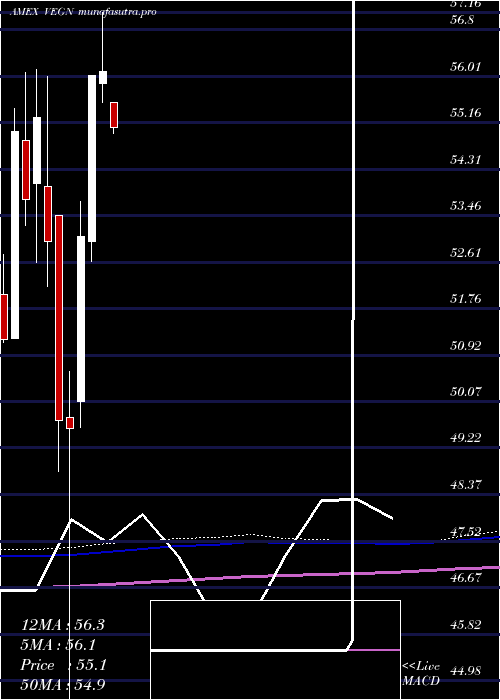Click the 50MA : 54.9 readout
Screen dimensions: 500x700
tap(63, 685)
